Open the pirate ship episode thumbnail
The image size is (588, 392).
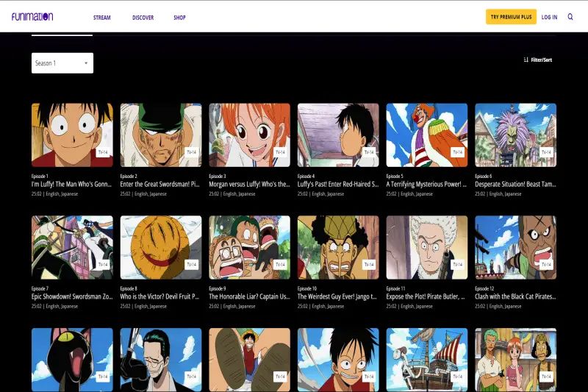point(427,360)
